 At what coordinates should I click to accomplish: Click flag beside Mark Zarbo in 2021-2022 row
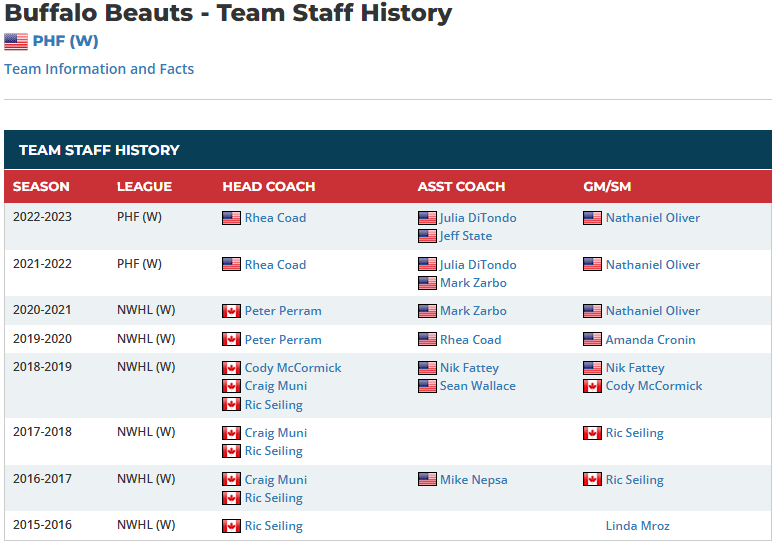tap(427, 283)
